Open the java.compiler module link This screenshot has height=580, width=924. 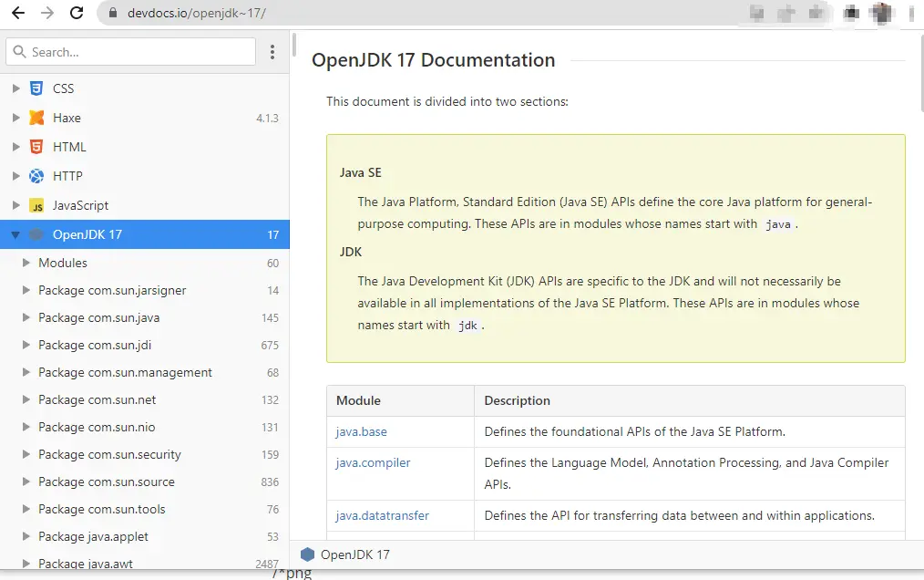373,462
